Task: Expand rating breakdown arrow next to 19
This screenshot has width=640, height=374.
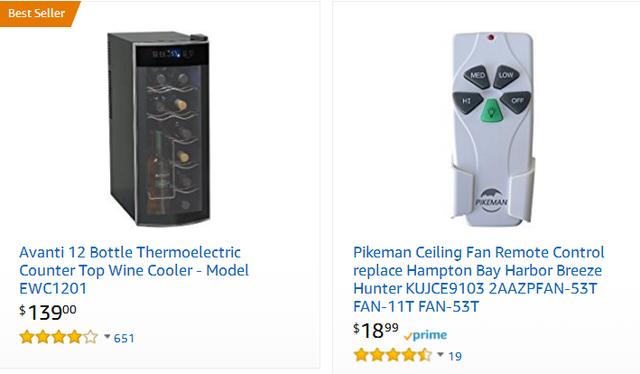Action: [440, 354]
